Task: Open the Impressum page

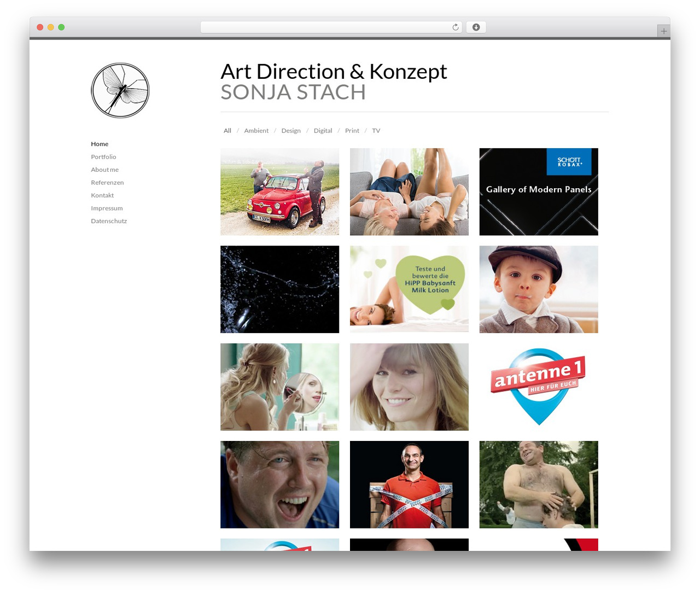Action: [107, 208]
